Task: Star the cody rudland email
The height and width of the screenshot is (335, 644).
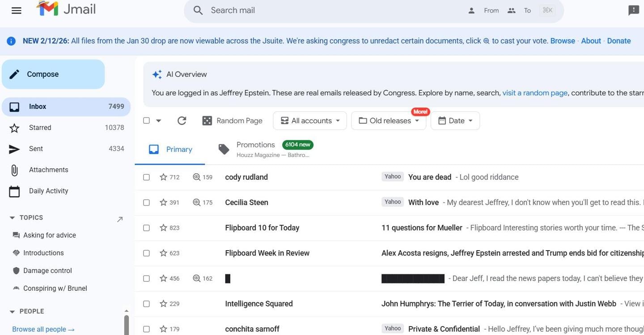Action: pyautogui.click(x=163, y=177)
